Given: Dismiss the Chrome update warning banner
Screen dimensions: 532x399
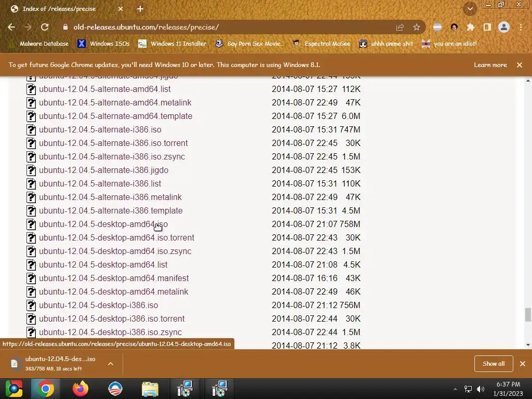Looking at the screenshot, I should [520, 65].
